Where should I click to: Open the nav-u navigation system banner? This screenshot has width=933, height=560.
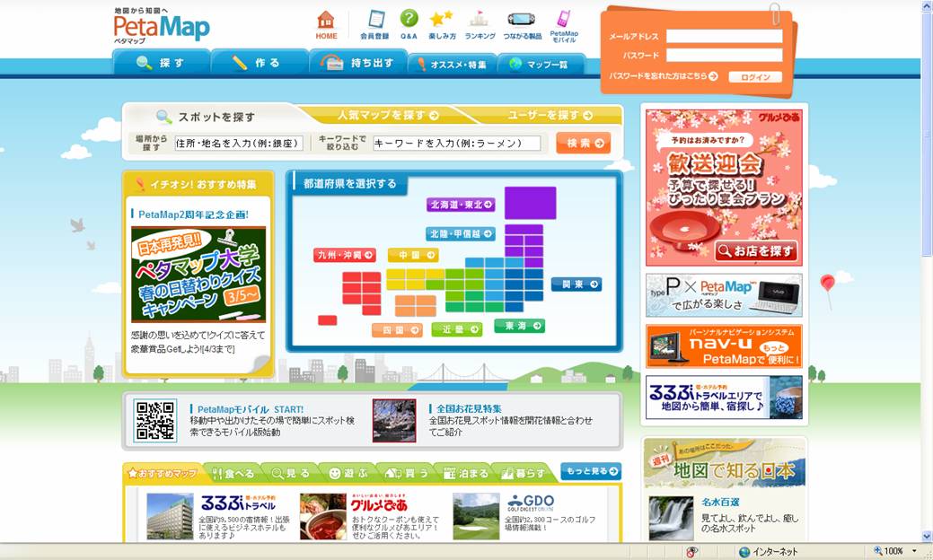pos(724,346)
